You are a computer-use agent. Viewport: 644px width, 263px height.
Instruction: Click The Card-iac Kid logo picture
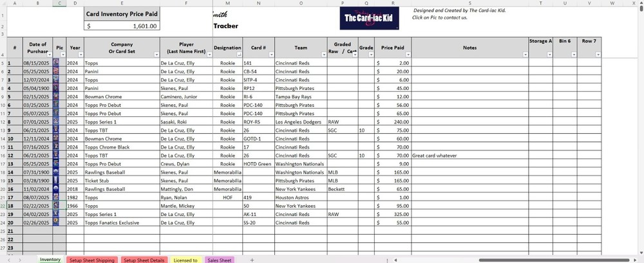(x=369, y=18)
